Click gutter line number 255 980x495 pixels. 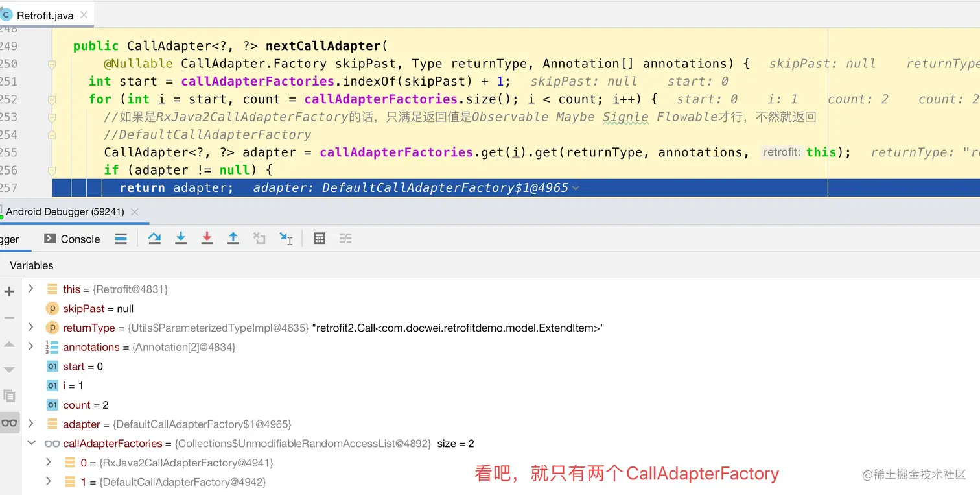point(9,152)
